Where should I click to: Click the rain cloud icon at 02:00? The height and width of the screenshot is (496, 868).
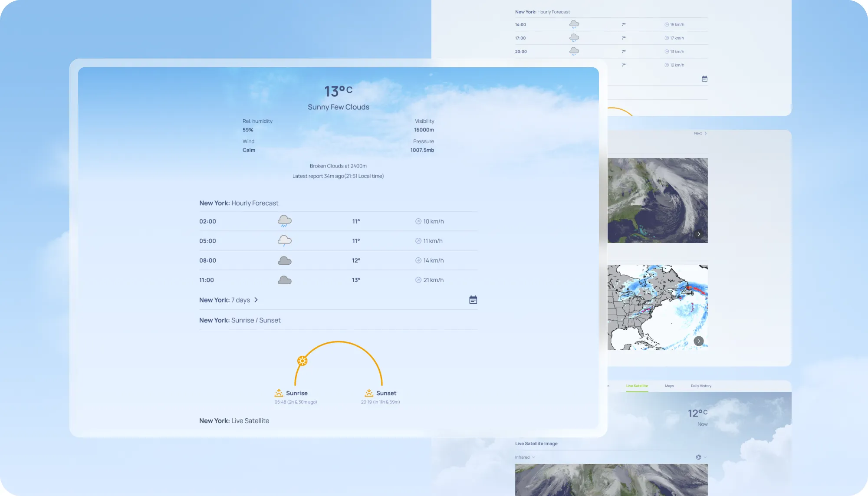point(284,221)
